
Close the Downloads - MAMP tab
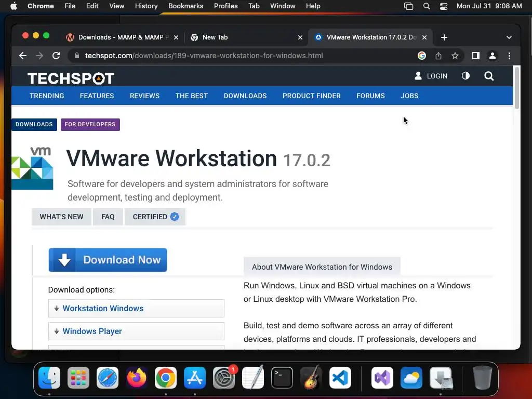(176, 37)
